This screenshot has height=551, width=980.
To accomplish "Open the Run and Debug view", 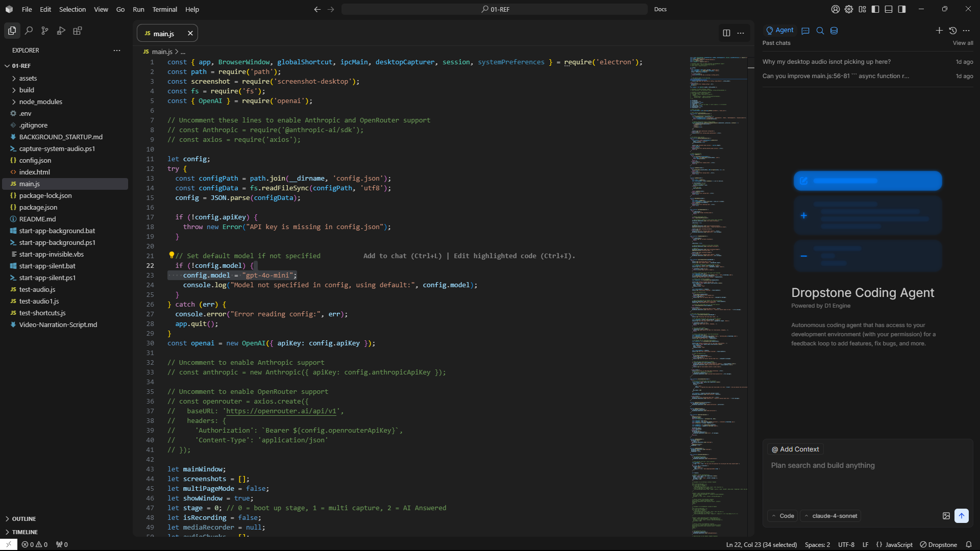I will (x=61, y=31).
